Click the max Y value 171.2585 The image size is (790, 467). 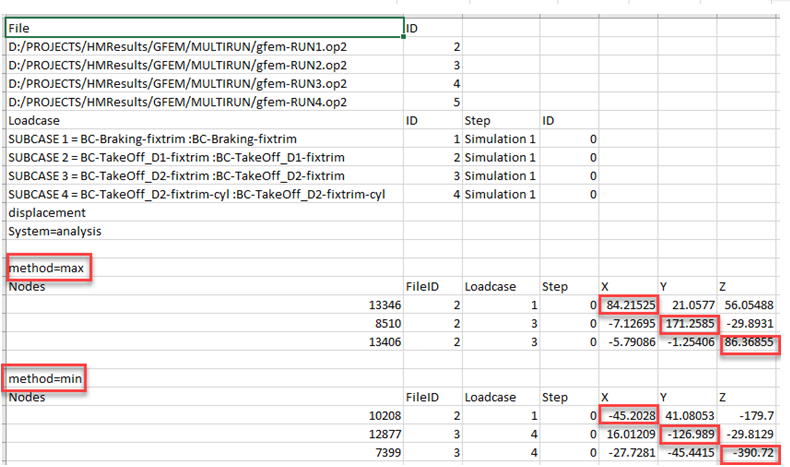pyautogui.click(x=687, y=323)
